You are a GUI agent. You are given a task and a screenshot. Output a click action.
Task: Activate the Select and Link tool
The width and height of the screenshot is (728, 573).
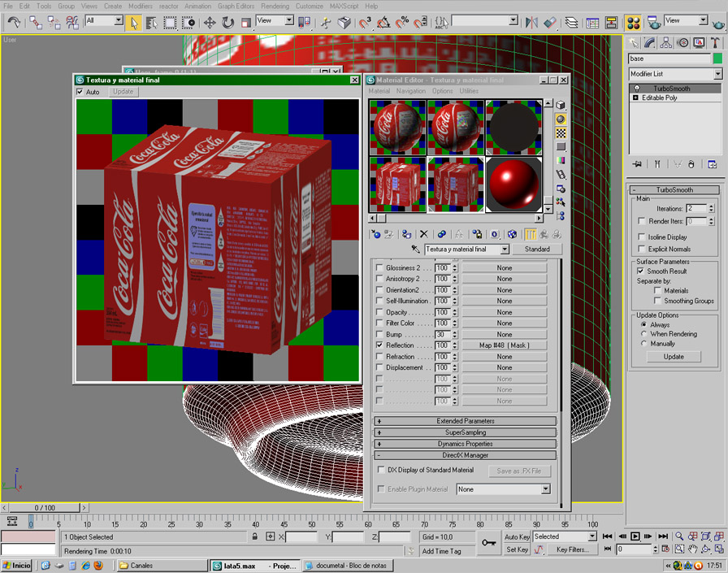[36, 22]
